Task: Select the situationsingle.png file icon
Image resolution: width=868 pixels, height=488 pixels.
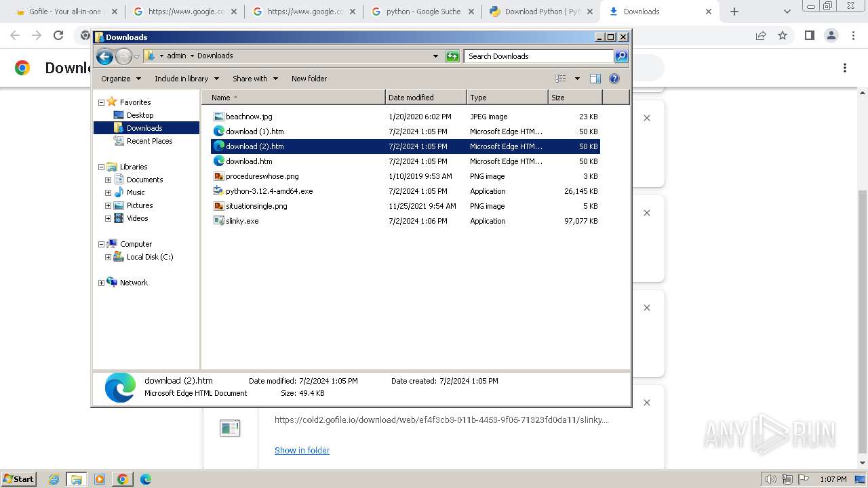Action: (218, 206)
